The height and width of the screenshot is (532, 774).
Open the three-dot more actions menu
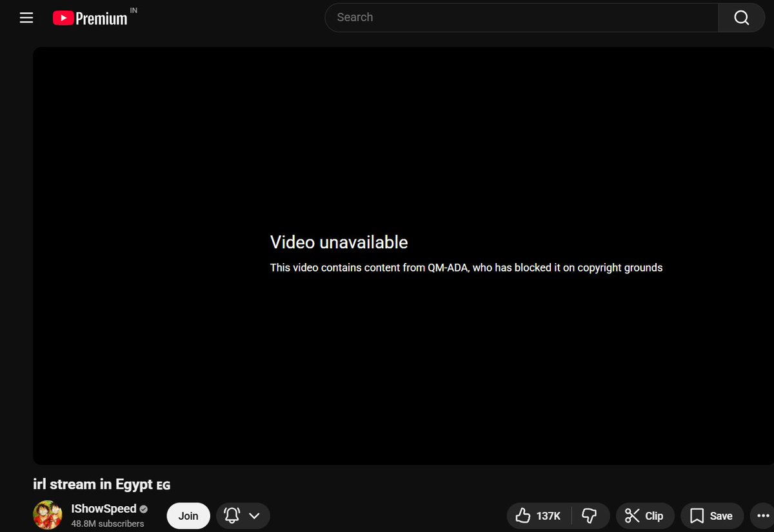pos(762,516)
